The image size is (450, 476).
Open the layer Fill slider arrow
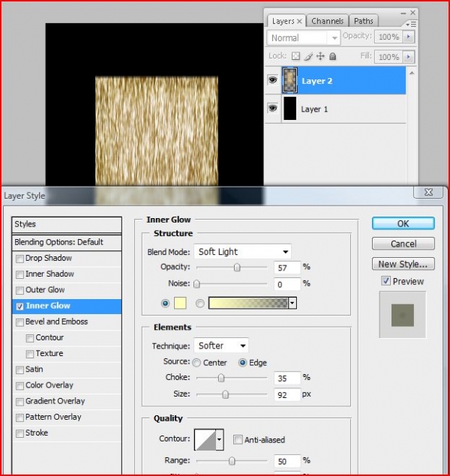pyautogui.click(x=409, y=57)
